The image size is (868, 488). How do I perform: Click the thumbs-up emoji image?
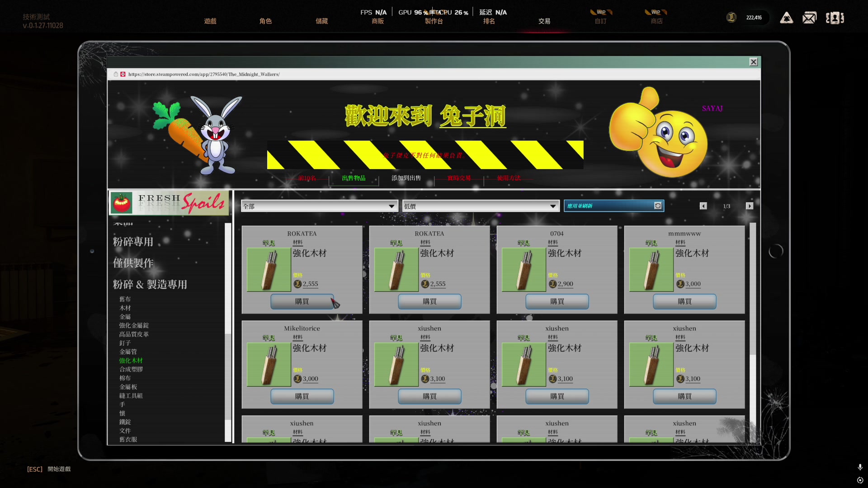(x=658, y=132)
